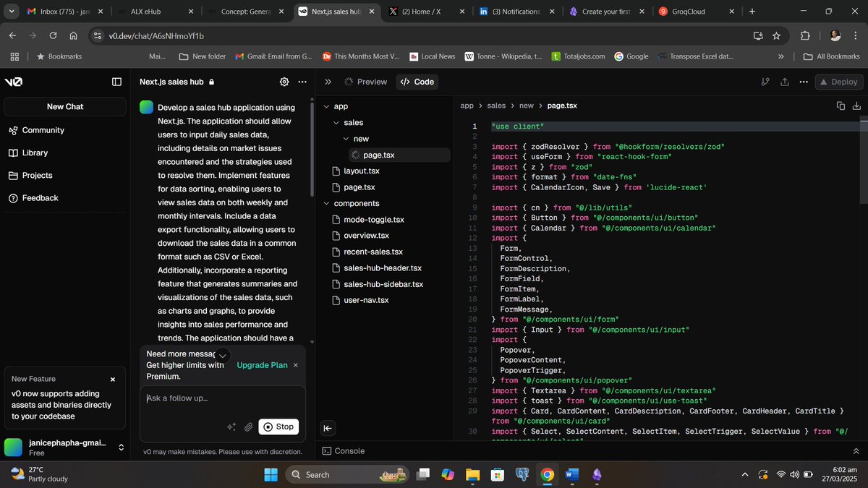Open Totaljobs.com bookmark

point(578,56)
